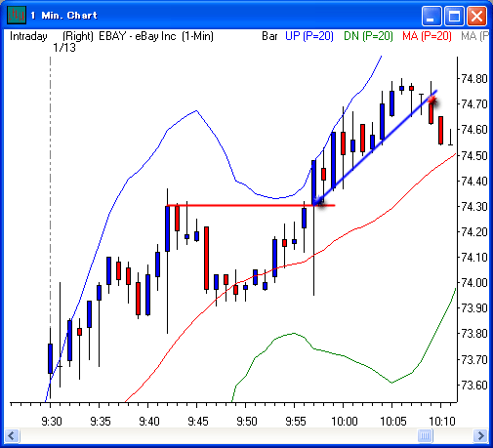Click the horizontal scrollbar thumb

tap(425, 435)
